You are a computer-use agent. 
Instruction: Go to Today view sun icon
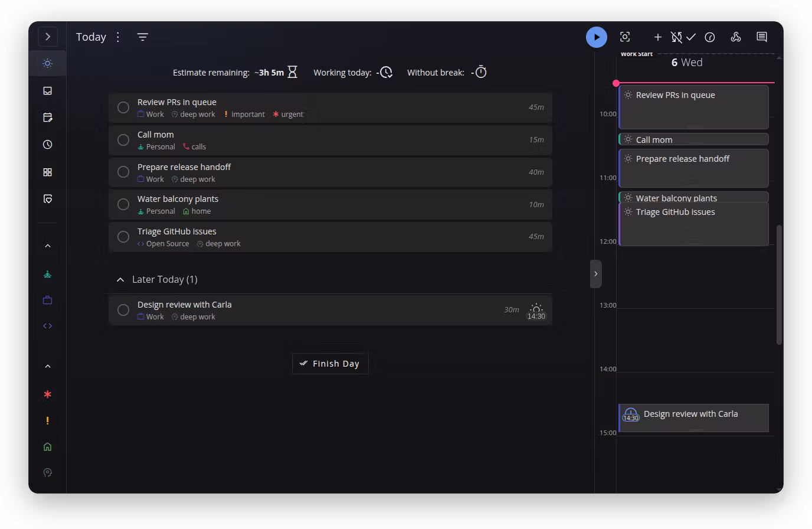coord(48,63)
